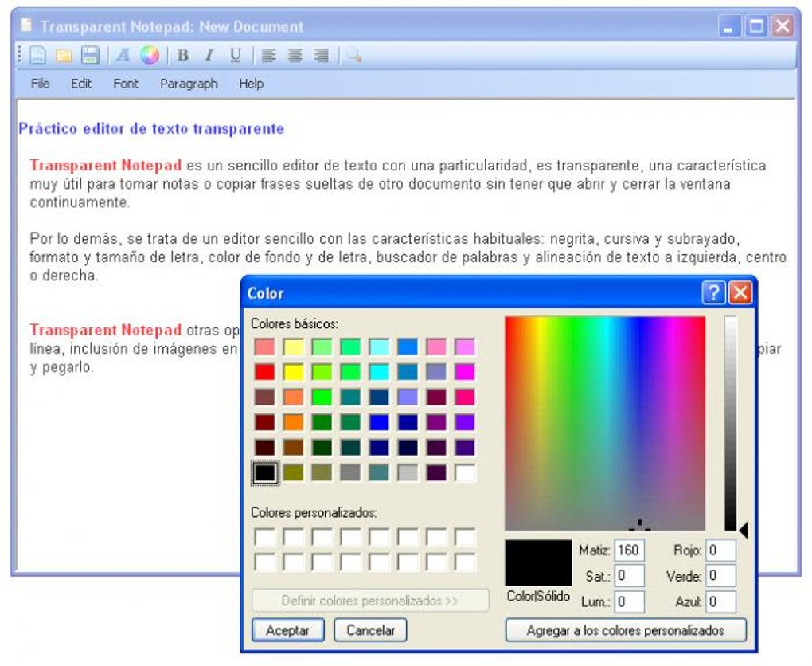Open a file with the folder icon
The image size is (812, 666).
pos(64,56)
